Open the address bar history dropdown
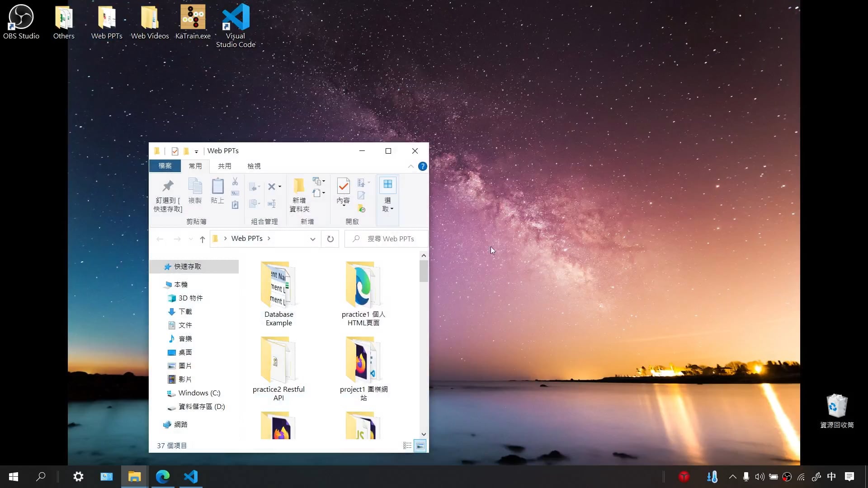Viewport: 868px width, 488px height. pos(312,239)
